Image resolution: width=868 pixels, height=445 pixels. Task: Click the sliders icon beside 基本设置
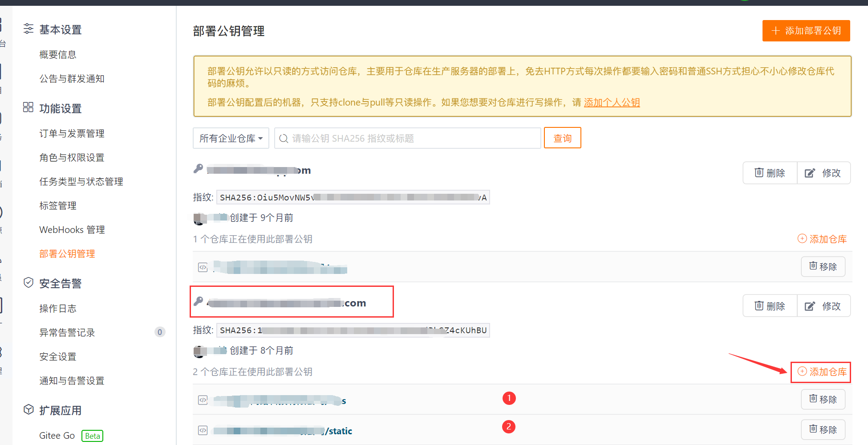[x=28, y=29]
